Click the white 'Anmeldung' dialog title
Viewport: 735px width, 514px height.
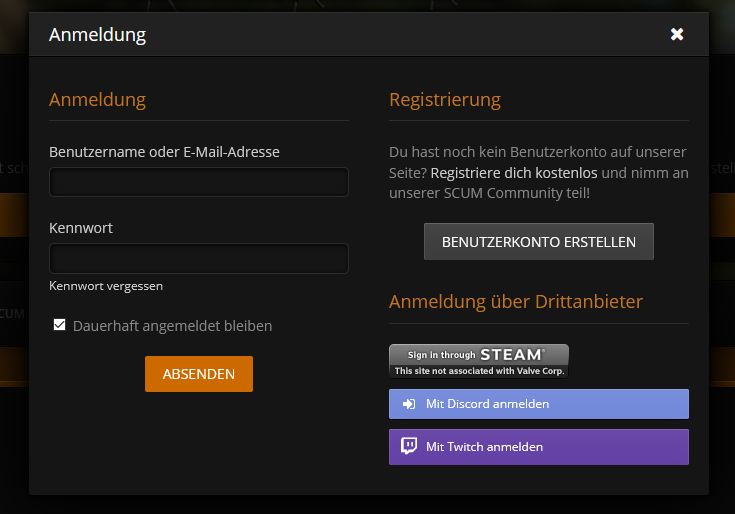[97, 35]
